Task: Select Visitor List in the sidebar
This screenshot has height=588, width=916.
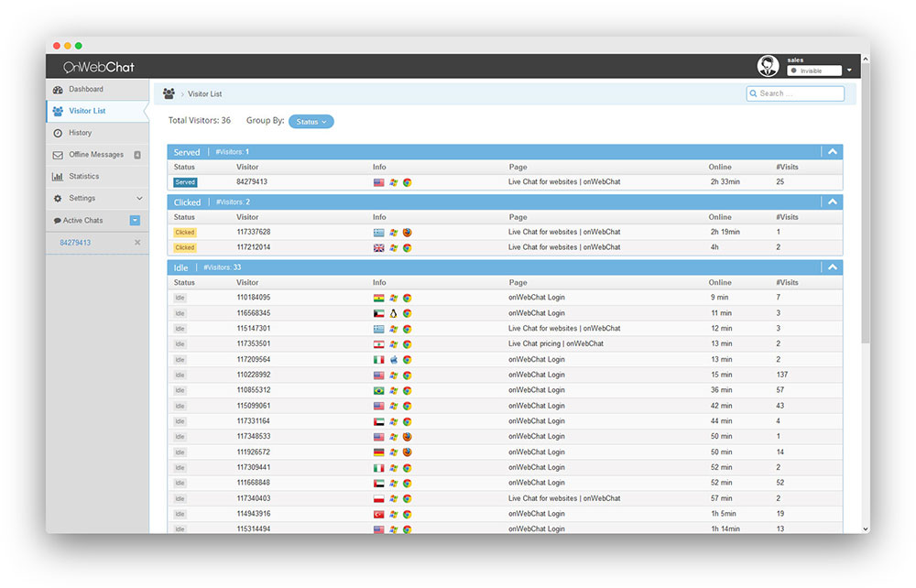Action: [97, 111]
